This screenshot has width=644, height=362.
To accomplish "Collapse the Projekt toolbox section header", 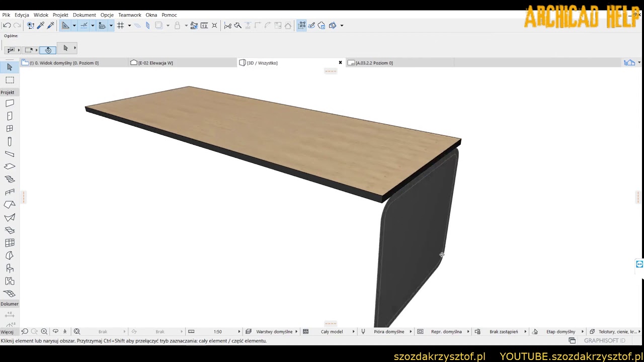I will click(x=9, y=93).
